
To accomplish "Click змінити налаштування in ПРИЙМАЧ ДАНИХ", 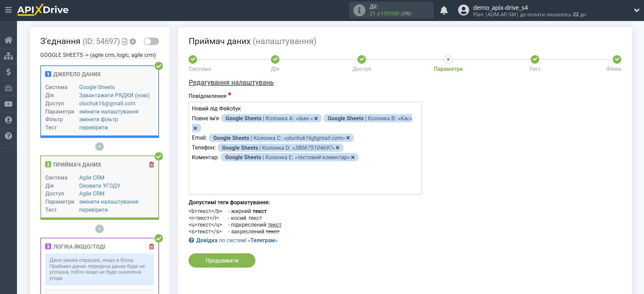I will click(x=109, y=202).
